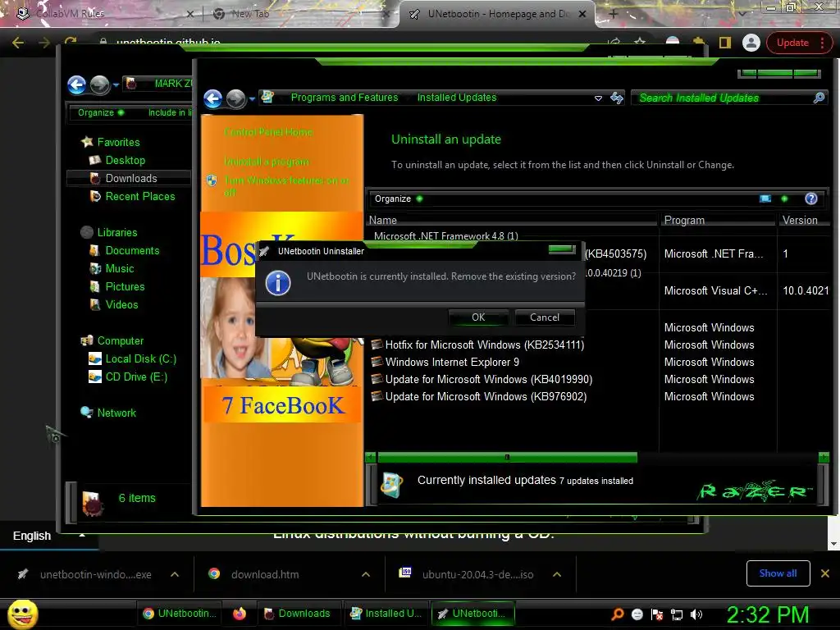Open Music library in navigation pane

point(112,268)
